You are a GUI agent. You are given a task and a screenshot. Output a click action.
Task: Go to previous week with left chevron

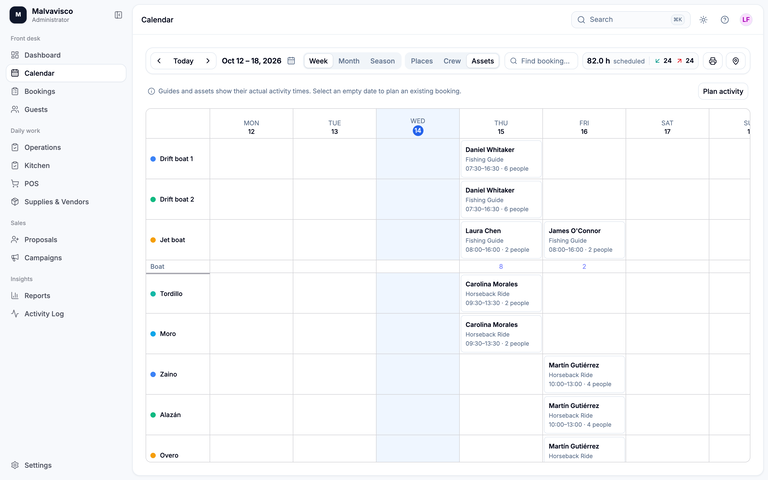click(159, 61)
